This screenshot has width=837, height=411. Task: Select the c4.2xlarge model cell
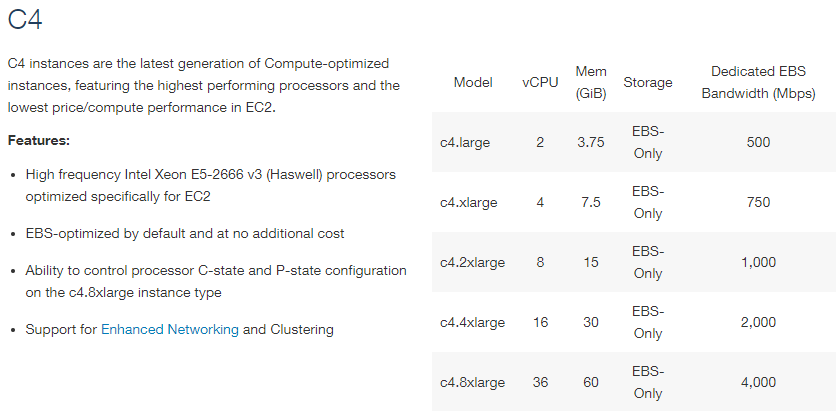click(x=472, y=263)
